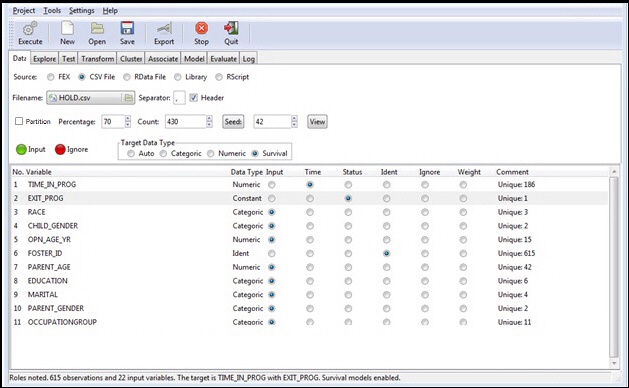Switch to the Cluster tab
629x388 pixels.
pos(131,59)
